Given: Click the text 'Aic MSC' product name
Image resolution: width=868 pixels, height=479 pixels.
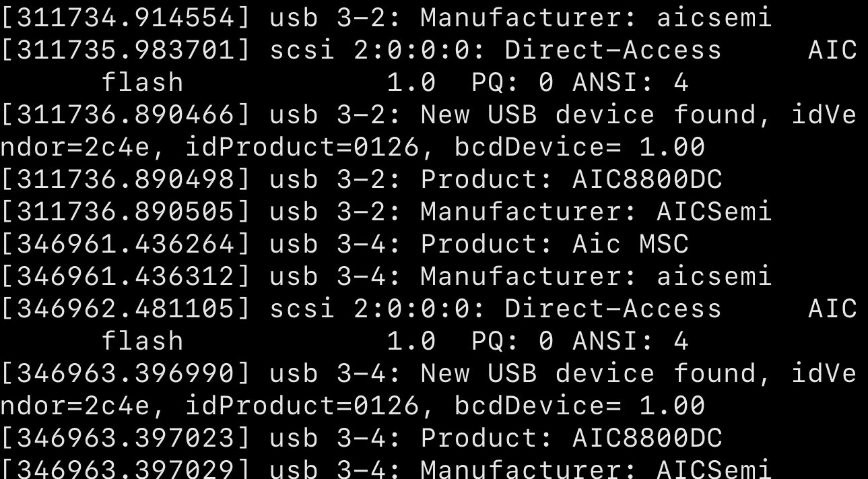Looking at the screenshot, I should (x=631, y=244).
